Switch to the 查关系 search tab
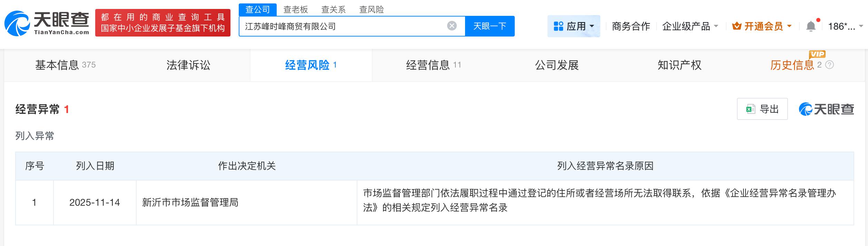This screenshot has height=246, width=868. [333, 9]
